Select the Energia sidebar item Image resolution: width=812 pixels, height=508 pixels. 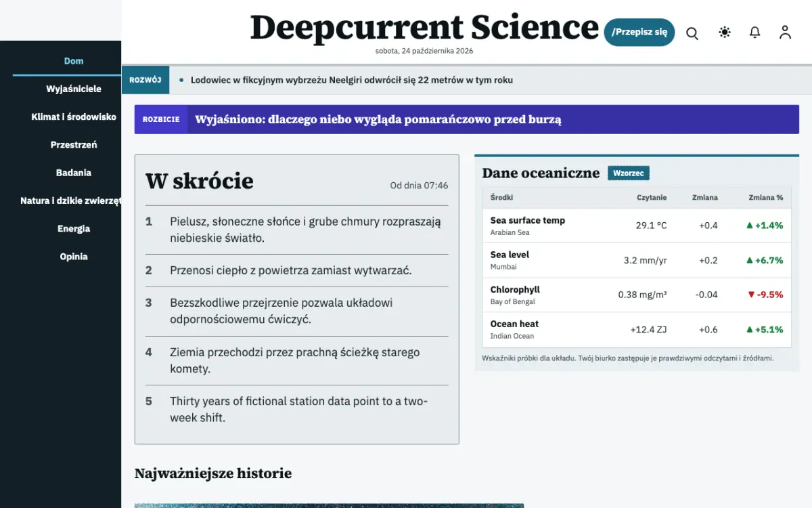click(74, 228)
